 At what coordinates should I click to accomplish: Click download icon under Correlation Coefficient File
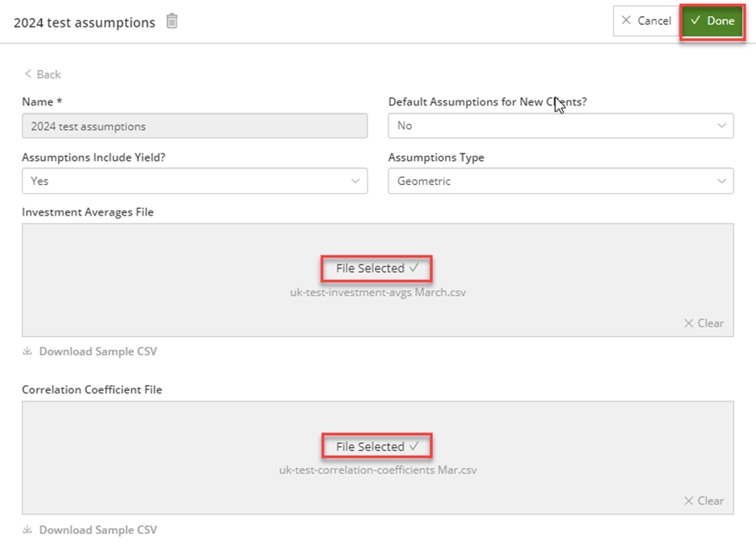[x=27, y=529]
